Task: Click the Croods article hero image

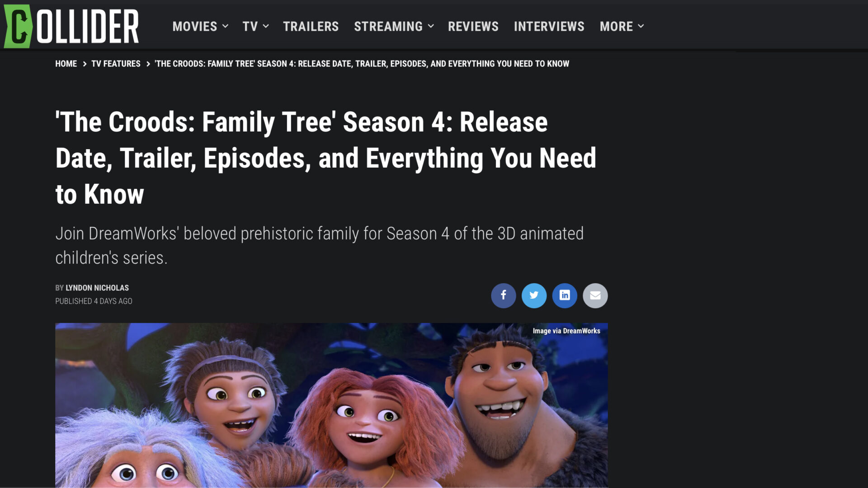Action: [x=331, y=405]
